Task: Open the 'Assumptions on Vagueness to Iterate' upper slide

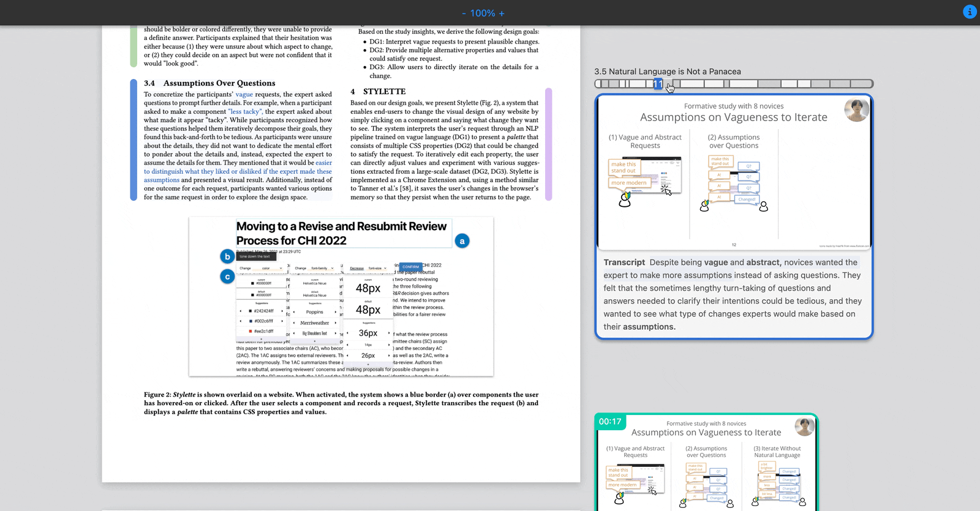Action: point(734,173)
